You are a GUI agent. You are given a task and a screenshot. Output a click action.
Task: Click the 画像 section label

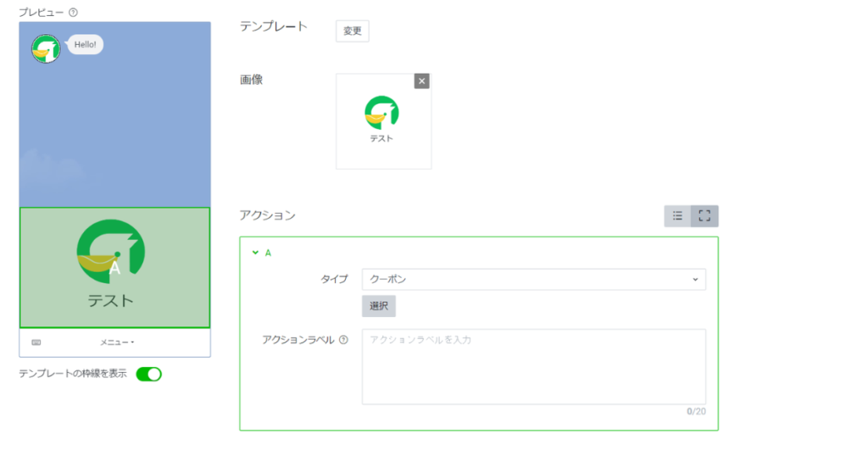pos(251,80)
